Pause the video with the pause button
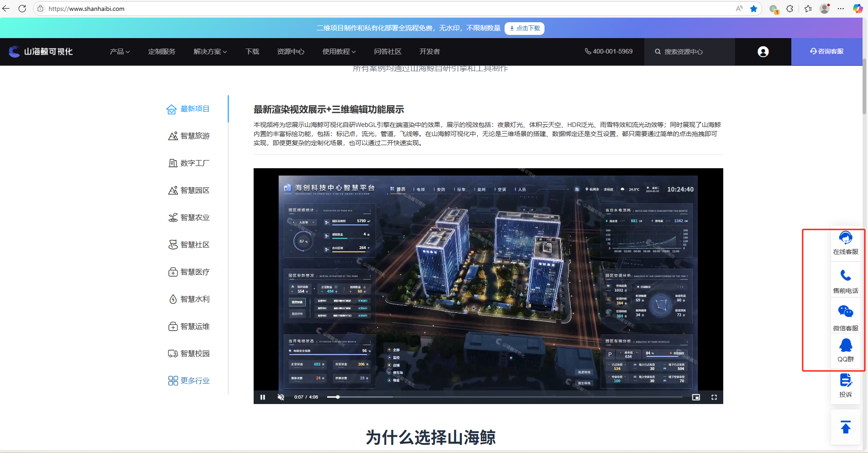The height and width of the screenshot is (453, 868). tap(263, 397)
